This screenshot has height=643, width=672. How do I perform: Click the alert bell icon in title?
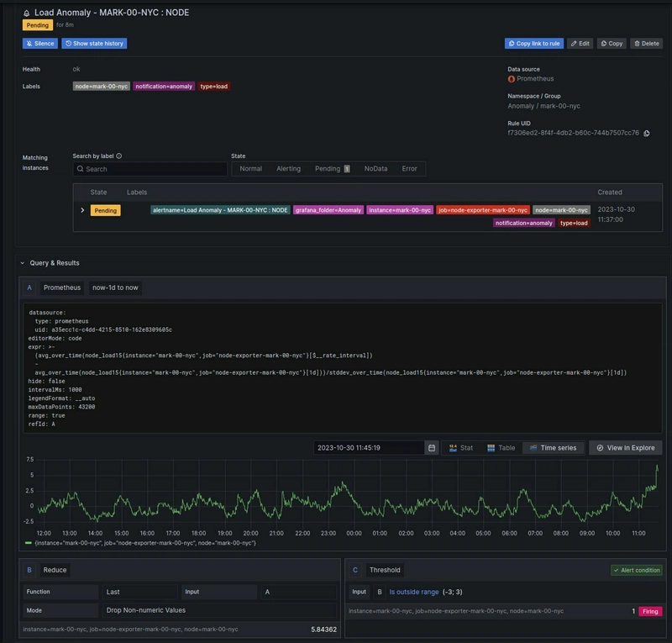27,13
